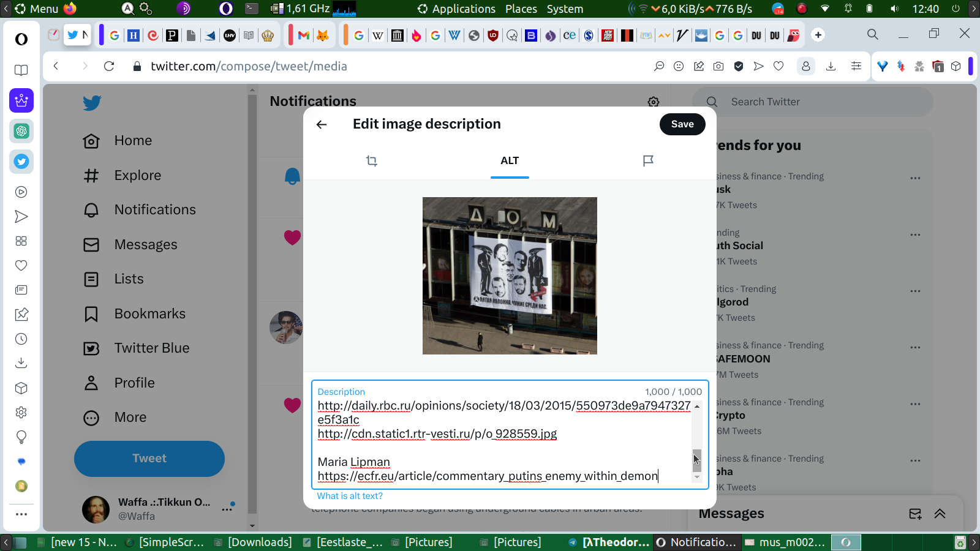Image resolution: width=980 pixels, height=551 pixels.
Task: Open the Opera profile account icon
Action: click(806, 66)
